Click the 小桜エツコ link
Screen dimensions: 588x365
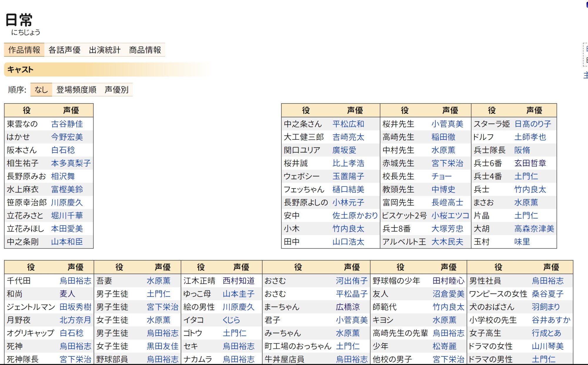(450, 216)
